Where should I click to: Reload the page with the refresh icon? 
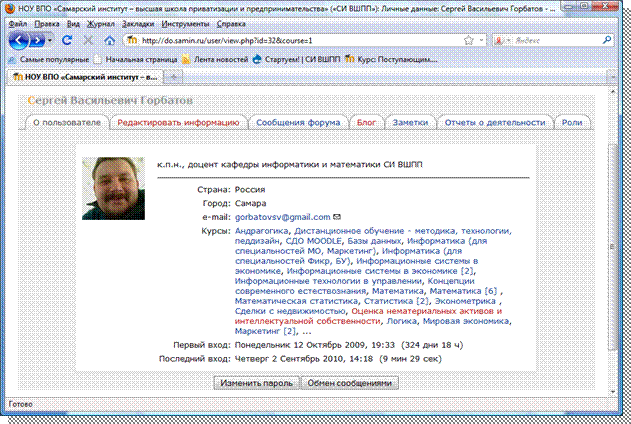click(67, 40)
